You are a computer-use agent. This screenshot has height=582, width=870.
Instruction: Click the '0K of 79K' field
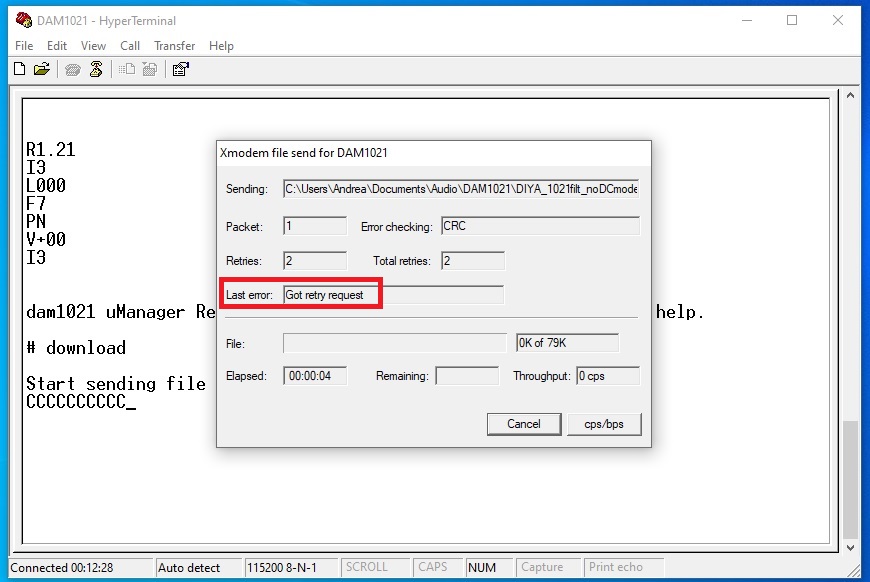click(x=567, y=343)
